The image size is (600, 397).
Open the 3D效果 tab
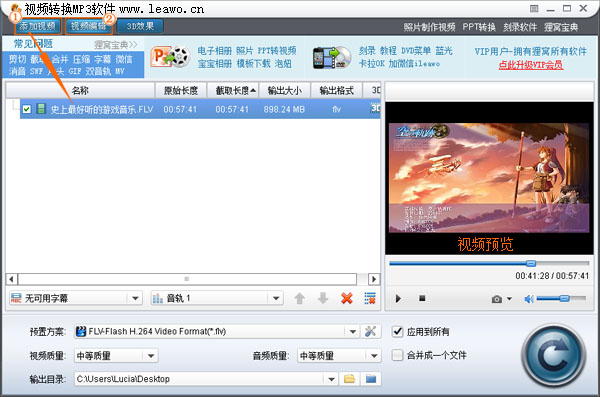[x=140, y=26]
